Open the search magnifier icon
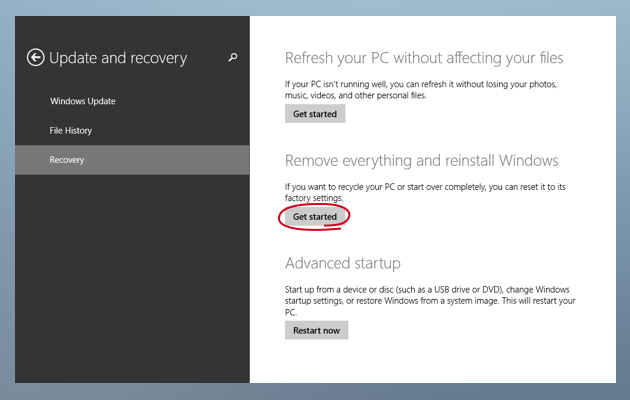This screenshot has height=400, width=630. point(233,57)
